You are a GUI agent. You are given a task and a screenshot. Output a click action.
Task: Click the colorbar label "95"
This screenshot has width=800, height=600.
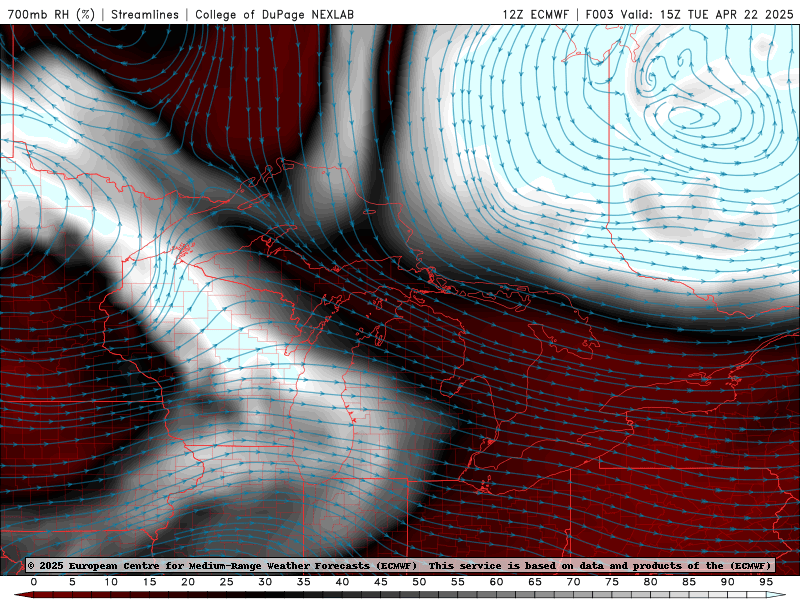tap(766, 582)
